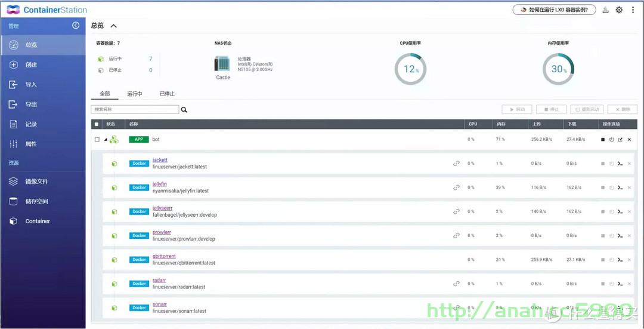Open terminal for qbittorrent container
The image size is (644, 329).
(x=620, y=260)
